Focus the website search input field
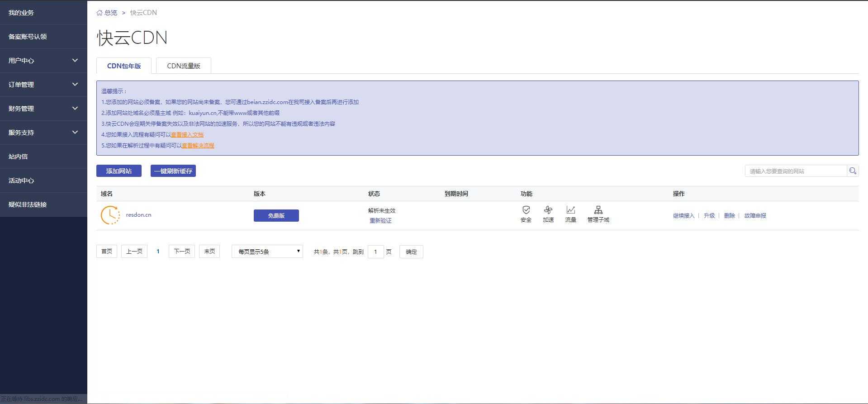Image resolution: width=868 pixels, height=404 pixels. pyautogui.click(x=796, y=171)
